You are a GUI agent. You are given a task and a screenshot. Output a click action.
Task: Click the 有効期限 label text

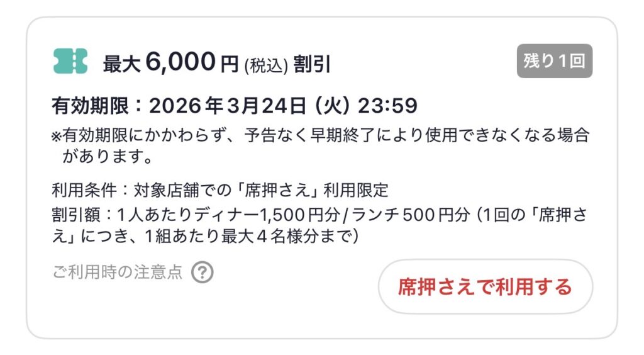click(x=91, y=106)
